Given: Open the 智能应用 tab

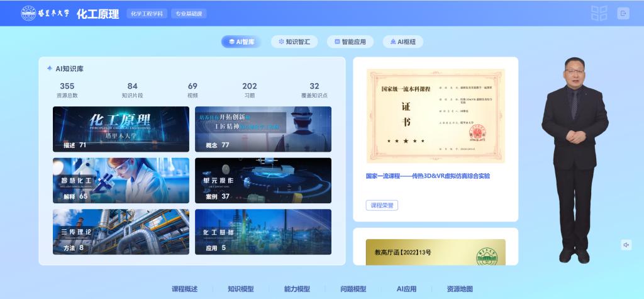Looking at the screenshot, I should [351, 42].
